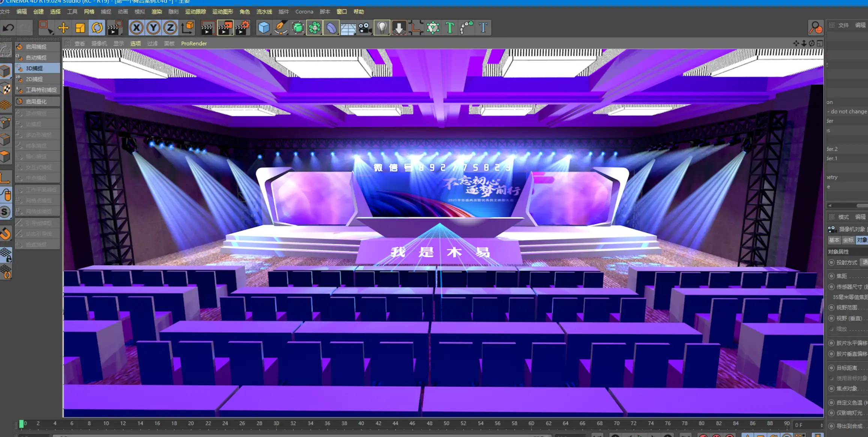Open the ProRender viewport menu
The width and height of the screenshot is (868, 437).
point(194,44)
